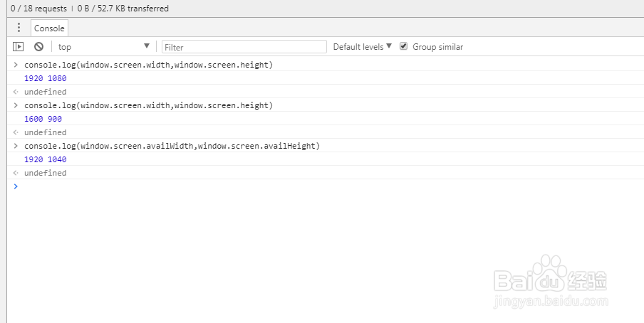Toggle the Group similar checkbox
Viewport: 644px width, 323px height.
tap(404, 46)
